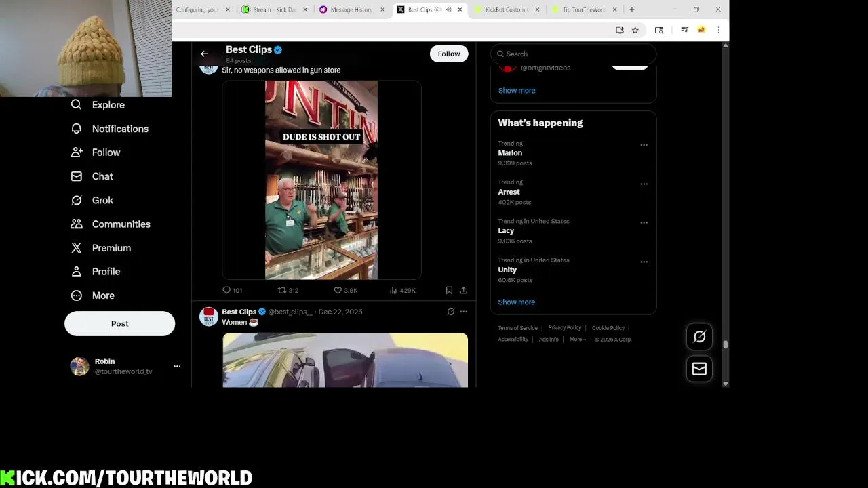Open Privacy Policy link
Viewport: 868px width, 488px height.
point(565,328)
